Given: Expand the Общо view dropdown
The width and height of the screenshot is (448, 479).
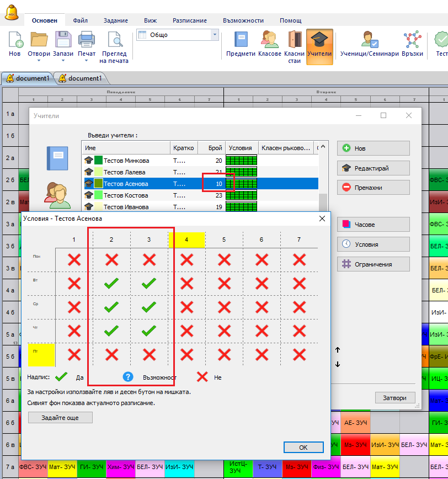Looking at the screenshot, I should click(215, 35).
